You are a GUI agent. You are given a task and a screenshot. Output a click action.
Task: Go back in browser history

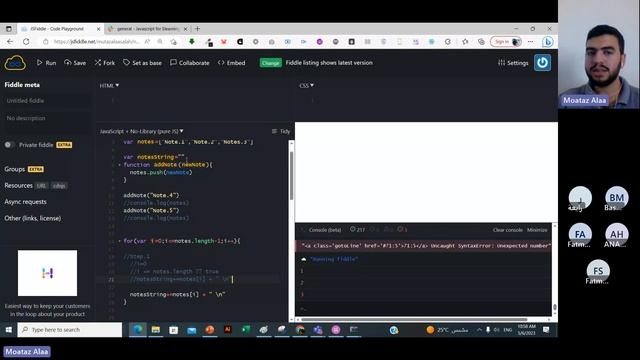(x=10, y=42)
